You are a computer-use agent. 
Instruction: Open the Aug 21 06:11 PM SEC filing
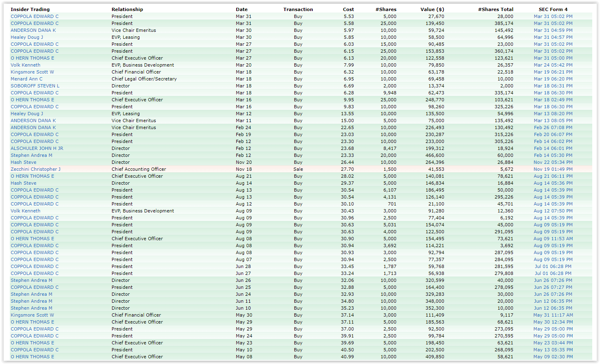click(x=553, y=176)
